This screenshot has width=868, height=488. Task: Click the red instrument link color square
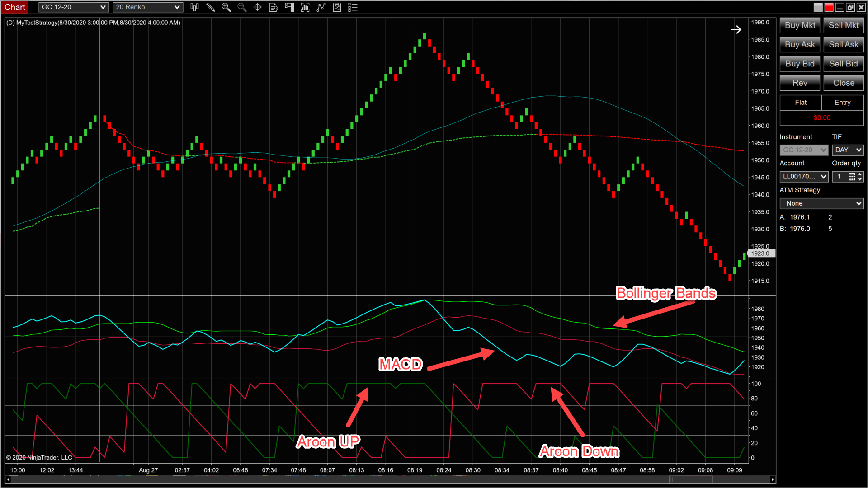point(829,7)
